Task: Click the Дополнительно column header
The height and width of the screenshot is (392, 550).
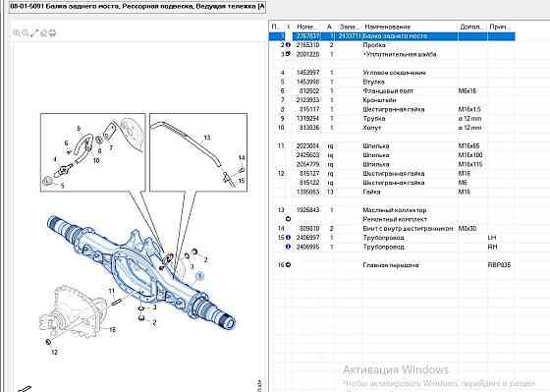Action: 472,27
